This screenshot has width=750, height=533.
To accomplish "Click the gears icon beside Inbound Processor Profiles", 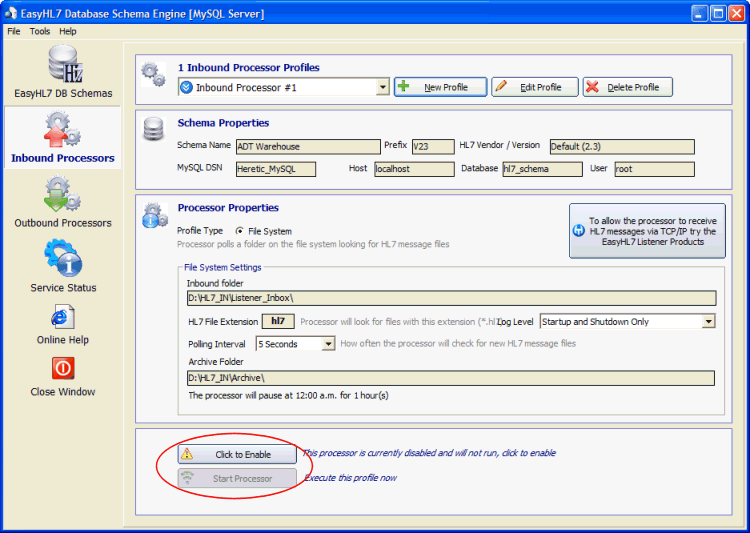I will pyautogui.click(x=154, y=75).
